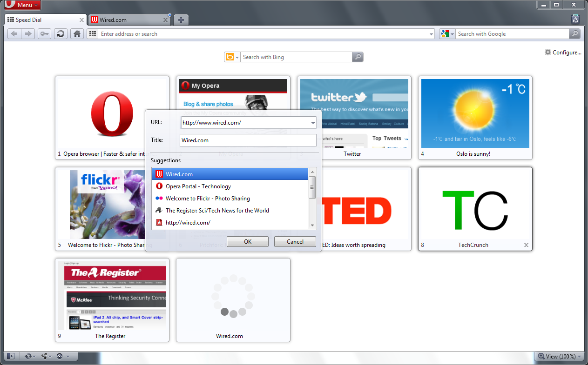Reload the page with the Reload icon
Image resolution: width=588 pixels, height=365 pixels.
pyautogui.click(x=61, y=33)
